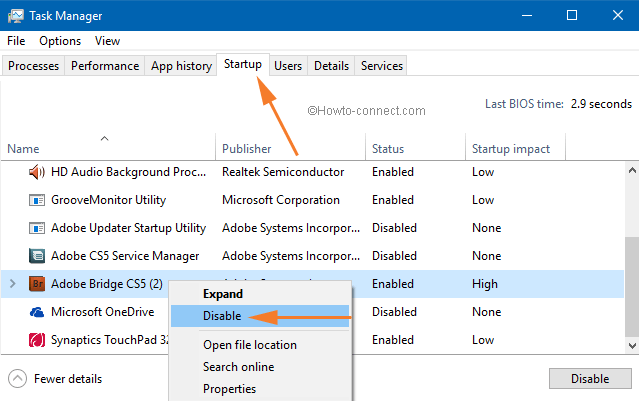The height and width of the screenshot is (401, 639).
Task: Open the File menu
Action: point(16,41)
